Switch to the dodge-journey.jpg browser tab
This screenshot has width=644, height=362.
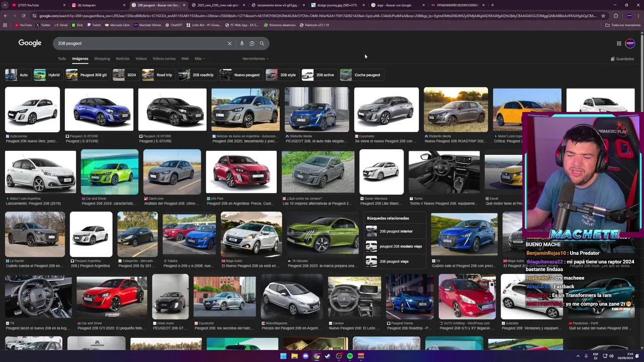(x=337, y=5)
